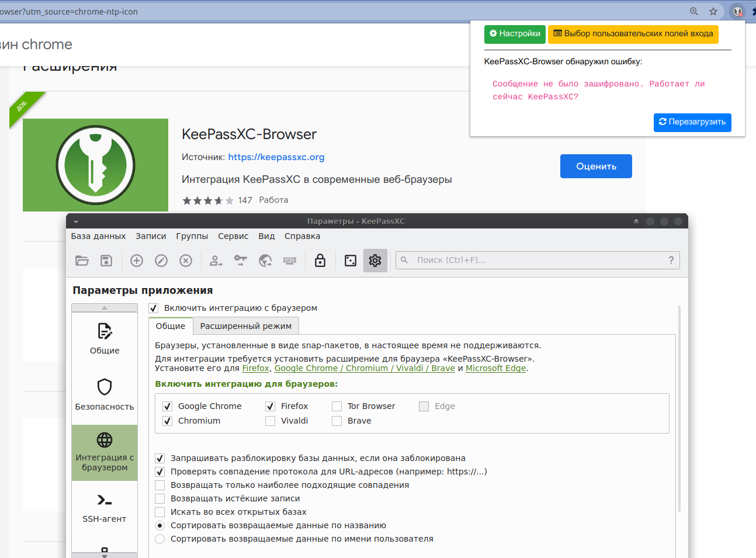
Task: Switch to the Расширенный режим tab
Action: (246, 326)
